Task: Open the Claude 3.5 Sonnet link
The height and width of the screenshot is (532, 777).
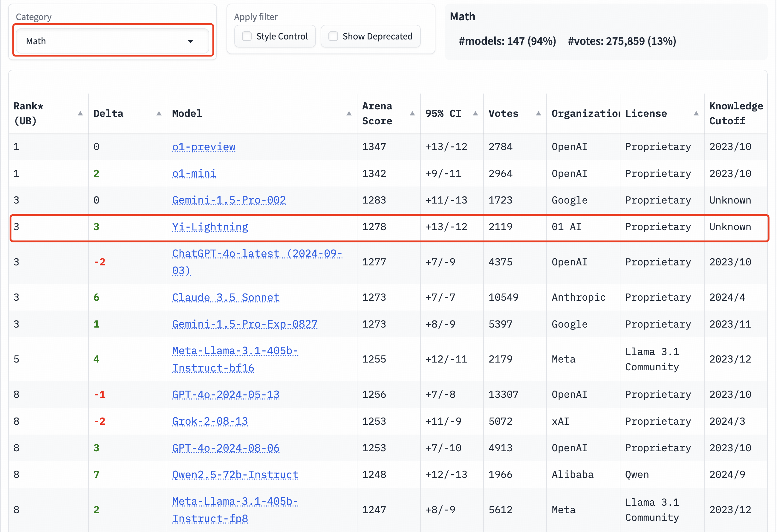Action: (x=226, y=297)
